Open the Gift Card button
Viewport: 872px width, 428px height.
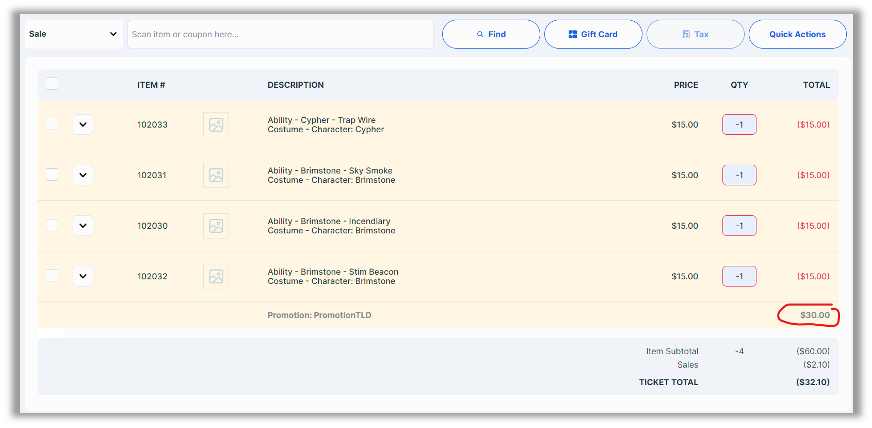pyautogui.click(x=592, y=34)
